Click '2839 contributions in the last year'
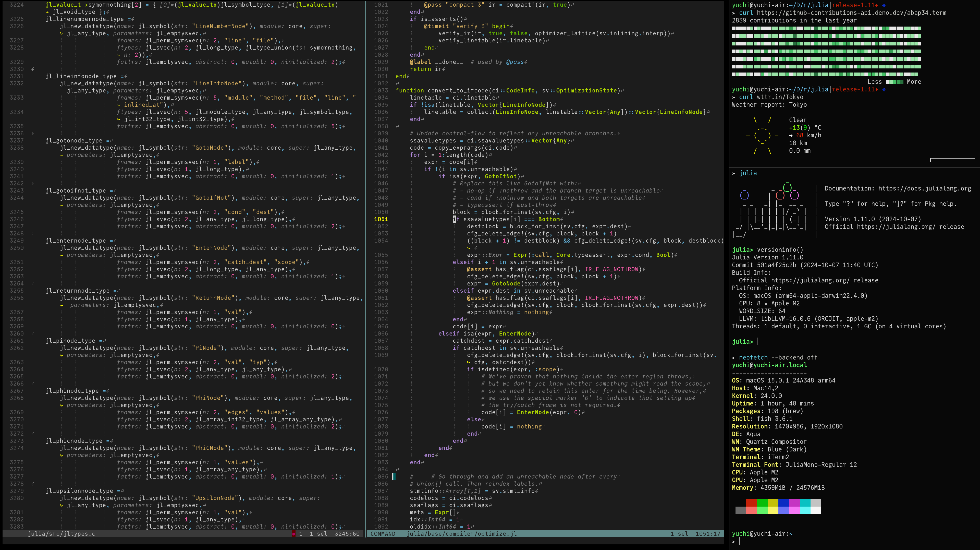This screenshot has height=550, width=980. [794, 20]
